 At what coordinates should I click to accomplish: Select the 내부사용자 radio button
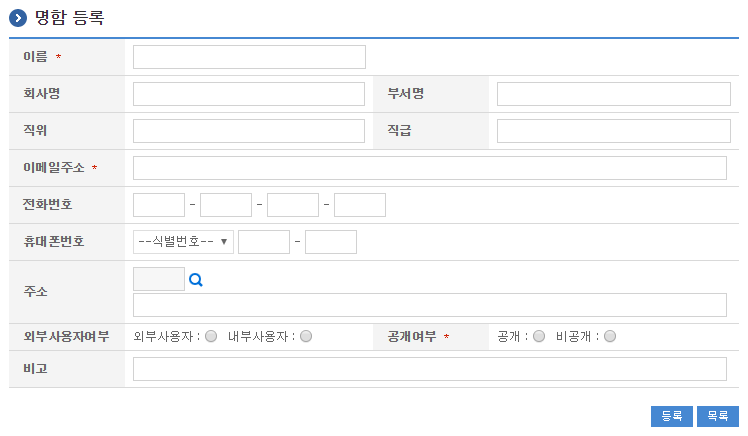tap(306, 336)
